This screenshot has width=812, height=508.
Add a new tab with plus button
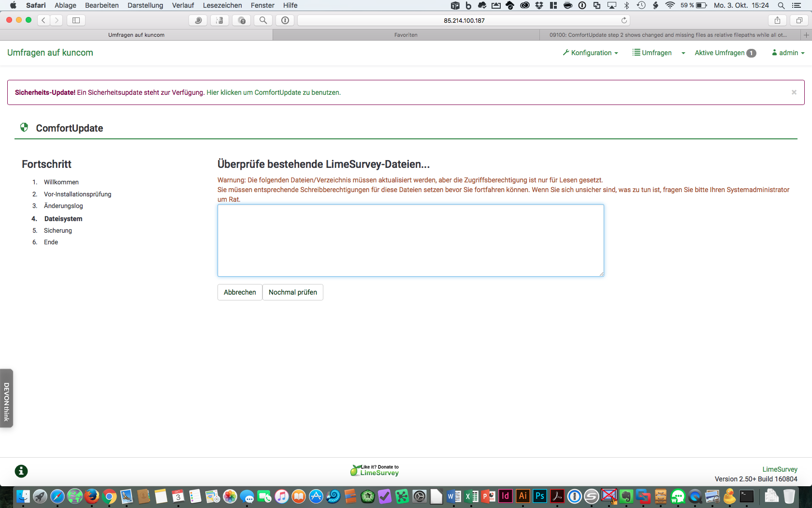tap(806, 35)
